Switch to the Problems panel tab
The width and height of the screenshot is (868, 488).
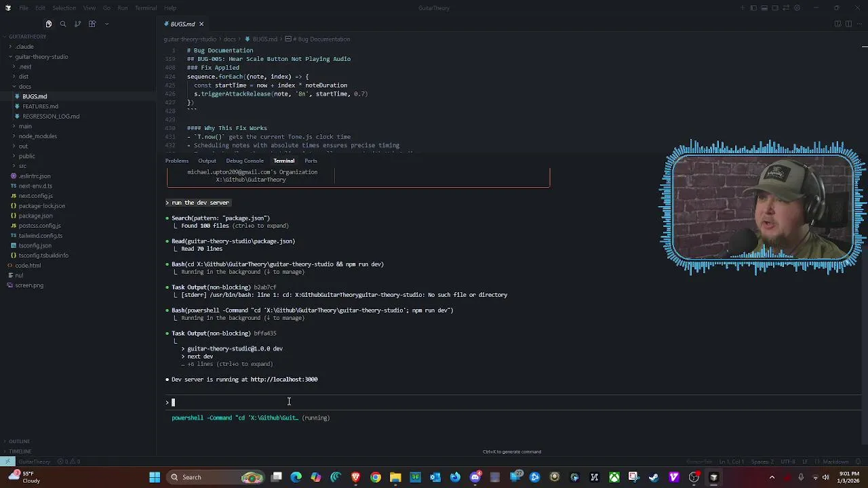[177, 161]
